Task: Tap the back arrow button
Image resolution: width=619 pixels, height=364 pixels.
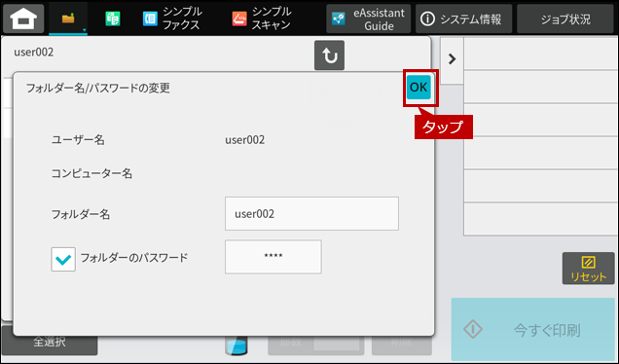Action: coord(329,55)
